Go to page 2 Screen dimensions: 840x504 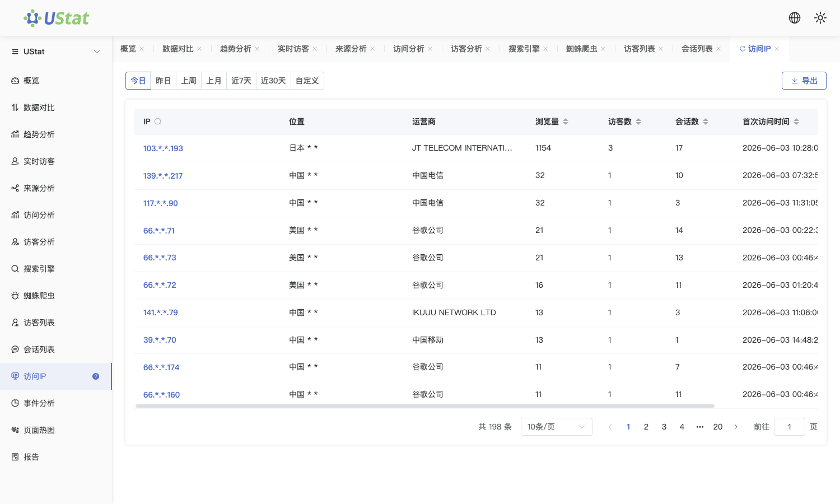coord(646,427)
